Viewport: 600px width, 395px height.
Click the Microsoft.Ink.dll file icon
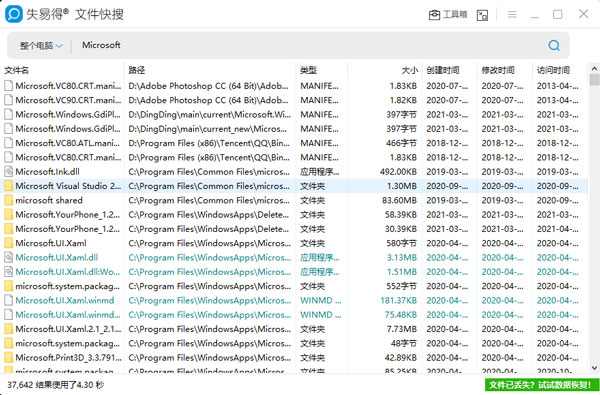[x=8, y=171]
